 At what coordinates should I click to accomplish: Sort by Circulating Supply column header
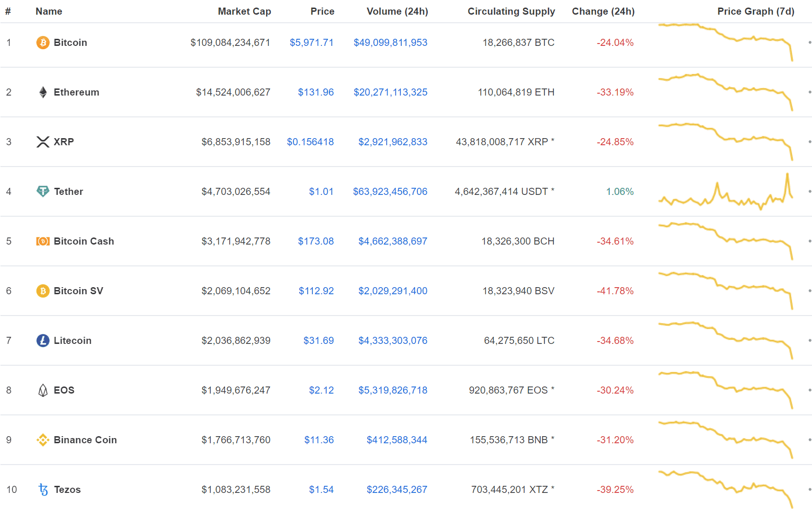[511, 11]
